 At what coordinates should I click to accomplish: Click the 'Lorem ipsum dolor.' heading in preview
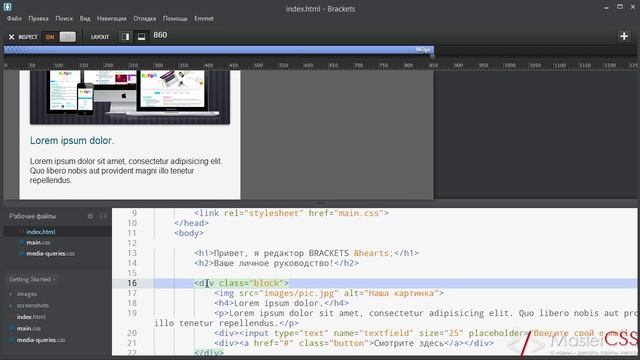(x=72, y=140)
